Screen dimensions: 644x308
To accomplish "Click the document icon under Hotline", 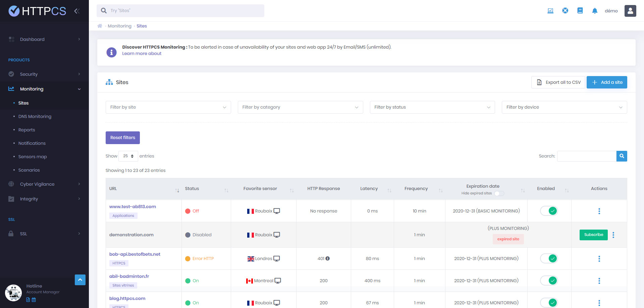I will click(x=28, y=300).
